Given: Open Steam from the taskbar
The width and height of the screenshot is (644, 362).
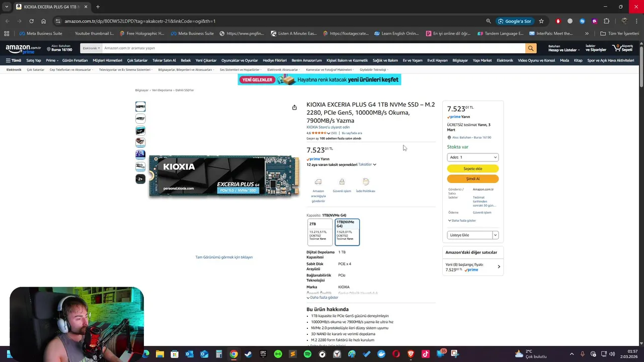Looking at the screenshot, I should 248,354.
